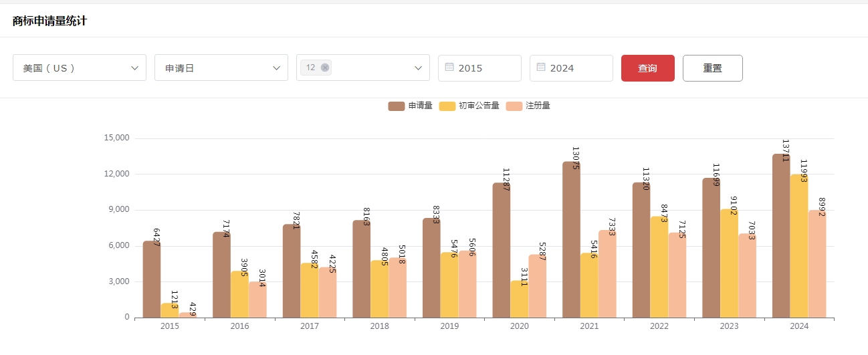Remove the '12' tag with its x icon
868x355 pixels.
(x=325, y=68)
